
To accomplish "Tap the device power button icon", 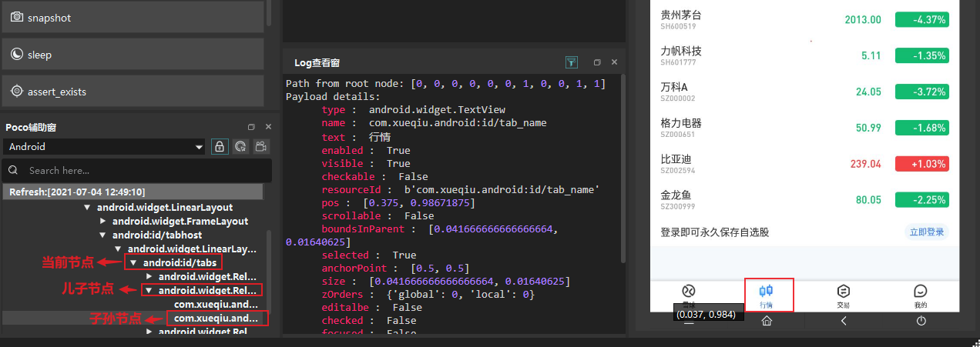I will coord(921,321).
